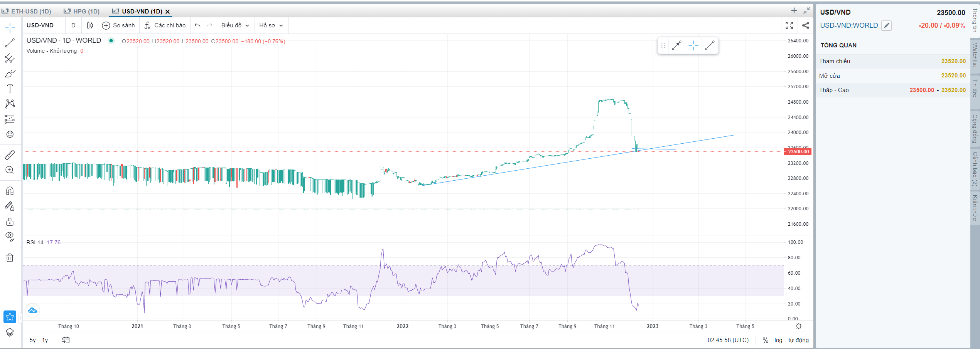Screen dimensions: 980x349
Task: Toggle magnet mode on
Action: [x=10, y=191]
